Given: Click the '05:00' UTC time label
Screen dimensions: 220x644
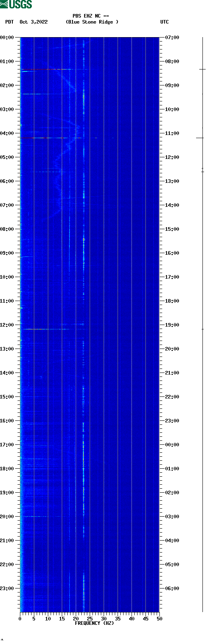Looking at the screenshot, I should 172,565.
